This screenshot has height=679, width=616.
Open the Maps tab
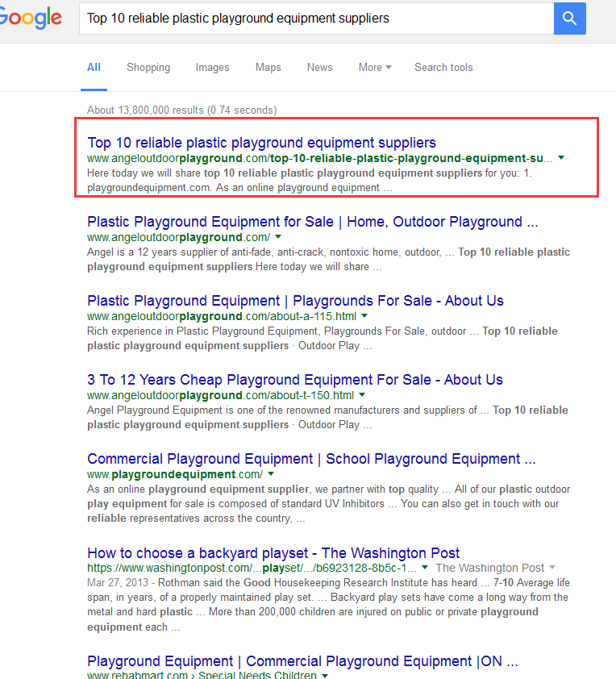(x=268, y=68)
